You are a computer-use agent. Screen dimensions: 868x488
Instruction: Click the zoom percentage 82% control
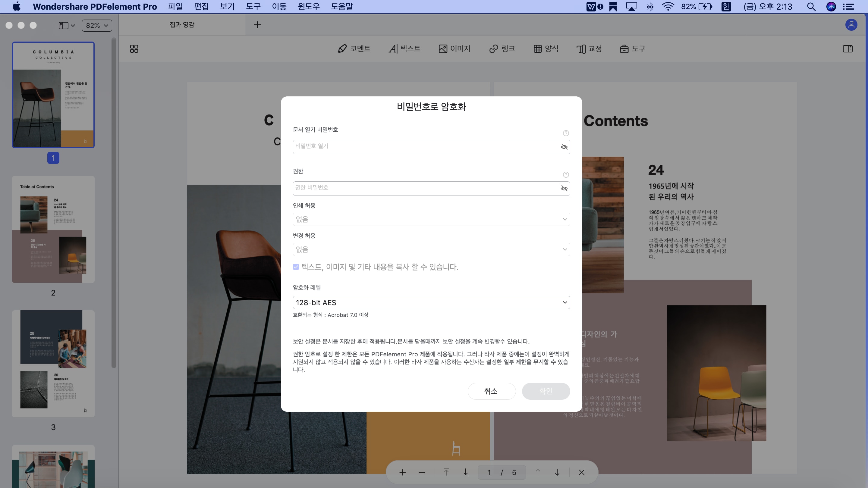(96, 25)
